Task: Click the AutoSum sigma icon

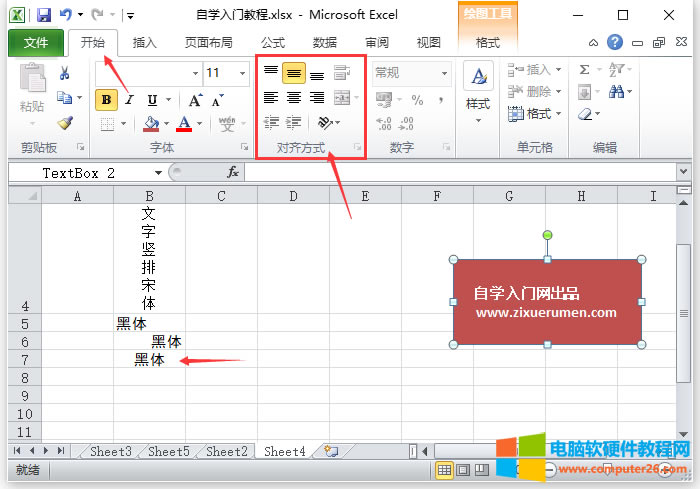Action: tap(584, 70)
